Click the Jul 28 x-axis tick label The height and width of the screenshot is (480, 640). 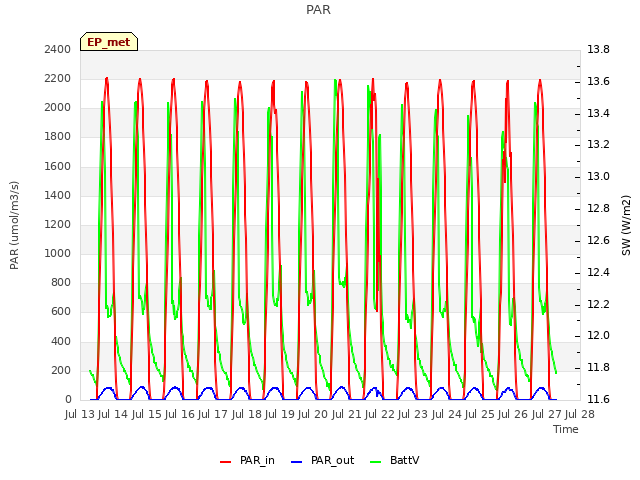(580, 414)
